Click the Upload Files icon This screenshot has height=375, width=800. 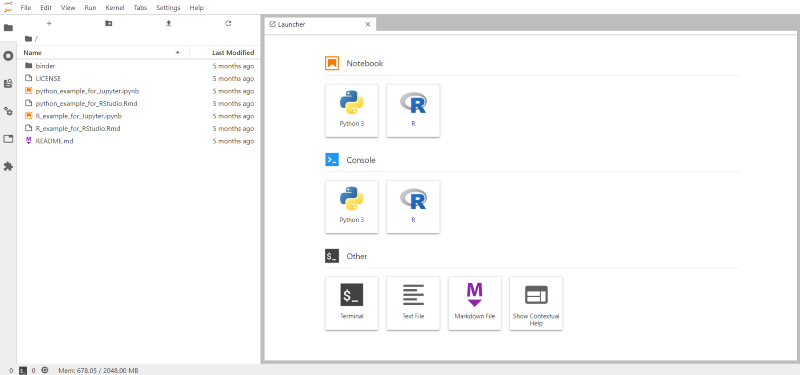point(168,23)
